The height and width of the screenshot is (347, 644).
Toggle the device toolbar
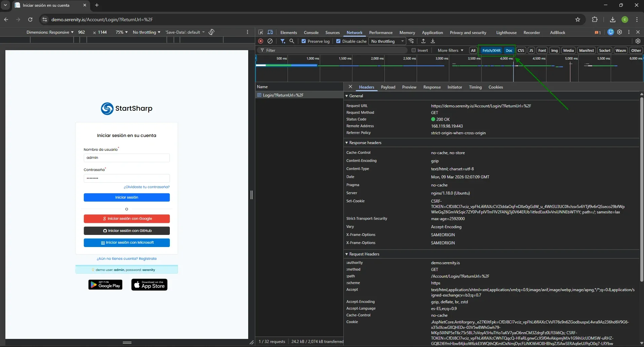270,32
